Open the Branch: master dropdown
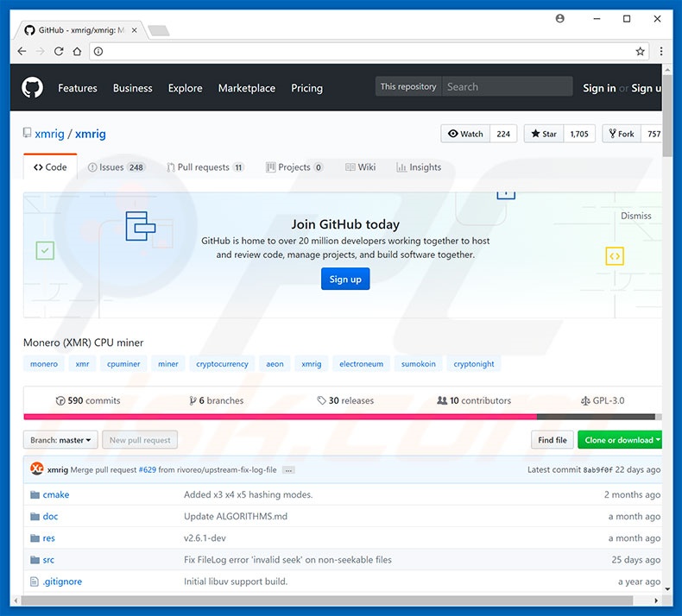This screenshot has height=616, width=682. click(x=60, y=440)
